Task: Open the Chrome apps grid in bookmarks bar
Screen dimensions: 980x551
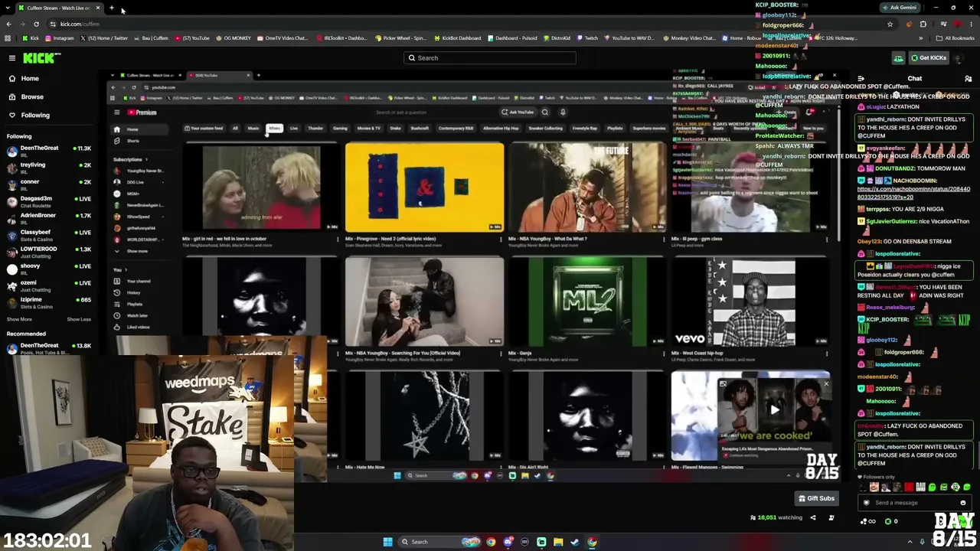Action: pyautogui.click(x=8, y=38)
